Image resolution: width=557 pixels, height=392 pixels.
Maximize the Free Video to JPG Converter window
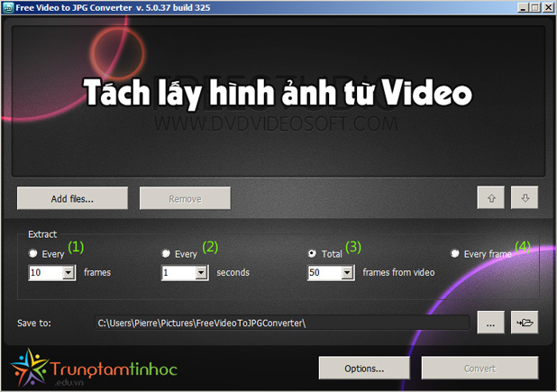534,7
